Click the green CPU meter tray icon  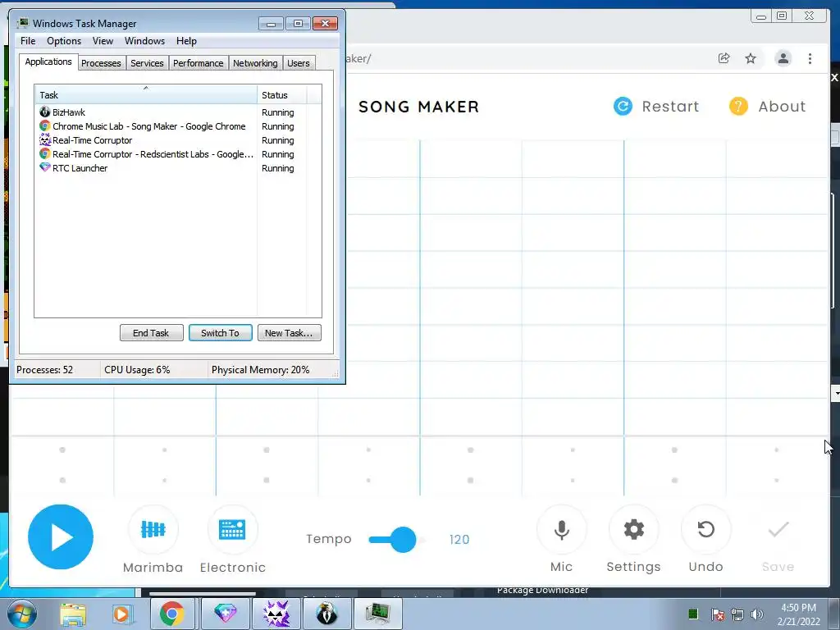pos(692,614)
